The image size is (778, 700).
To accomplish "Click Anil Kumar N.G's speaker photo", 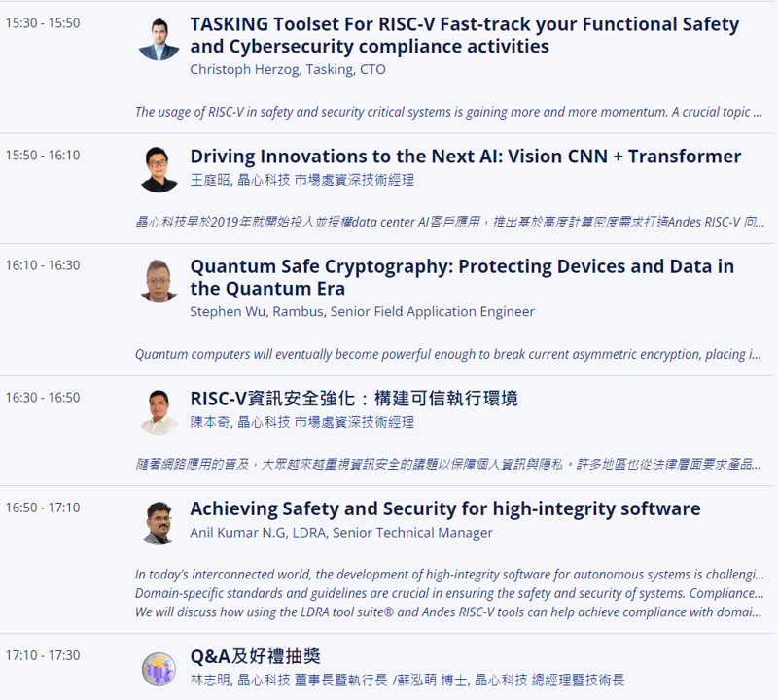I will tap(159, 523).
